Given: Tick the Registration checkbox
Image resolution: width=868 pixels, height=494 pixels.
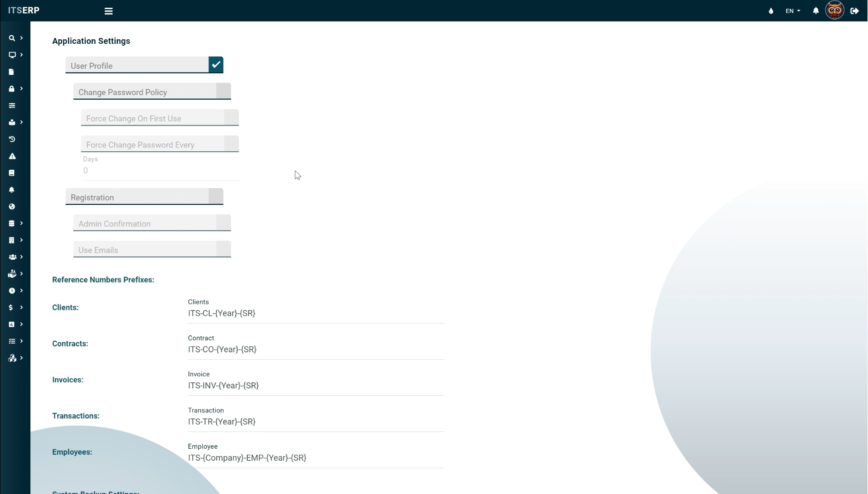Looking at the screenshot, I should 216,196.
